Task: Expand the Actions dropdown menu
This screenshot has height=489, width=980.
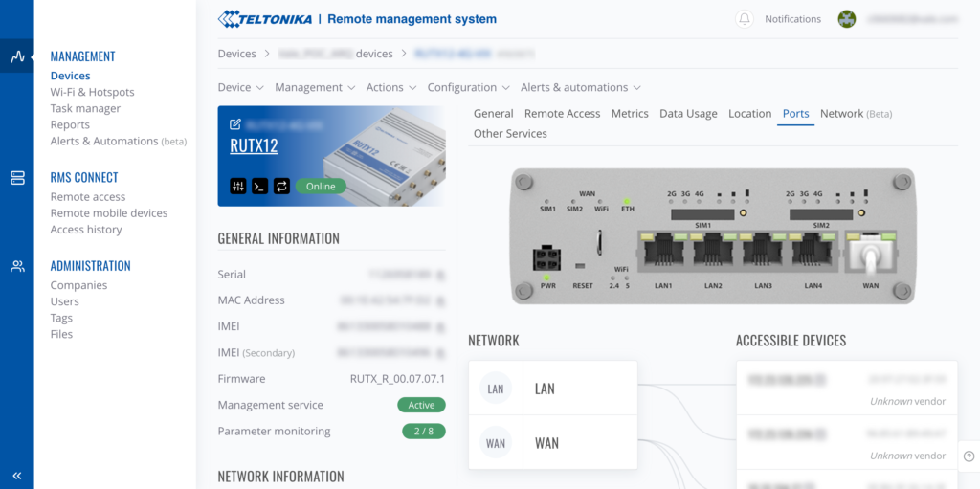Action: pos(391,87)
